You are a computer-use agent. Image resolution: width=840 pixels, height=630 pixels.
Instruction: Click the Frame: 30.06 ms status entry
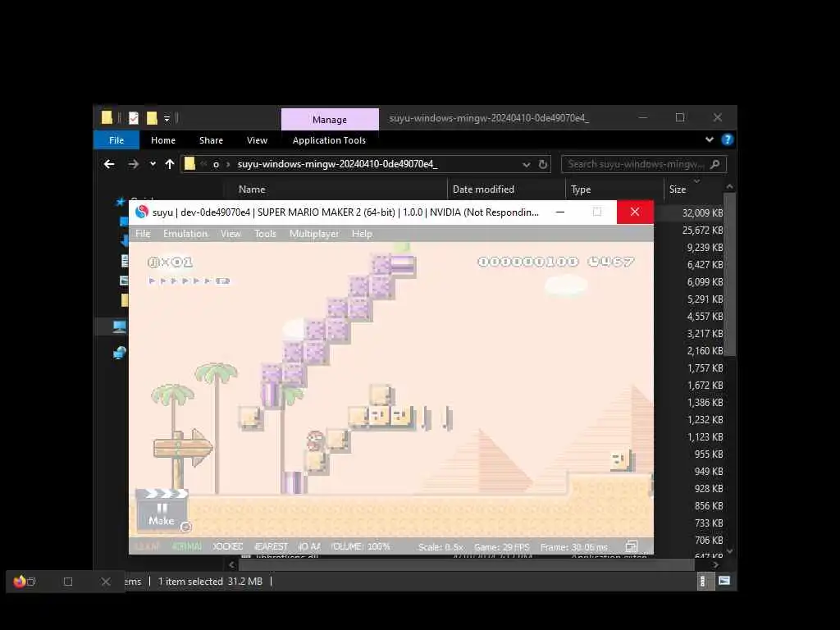573,547
